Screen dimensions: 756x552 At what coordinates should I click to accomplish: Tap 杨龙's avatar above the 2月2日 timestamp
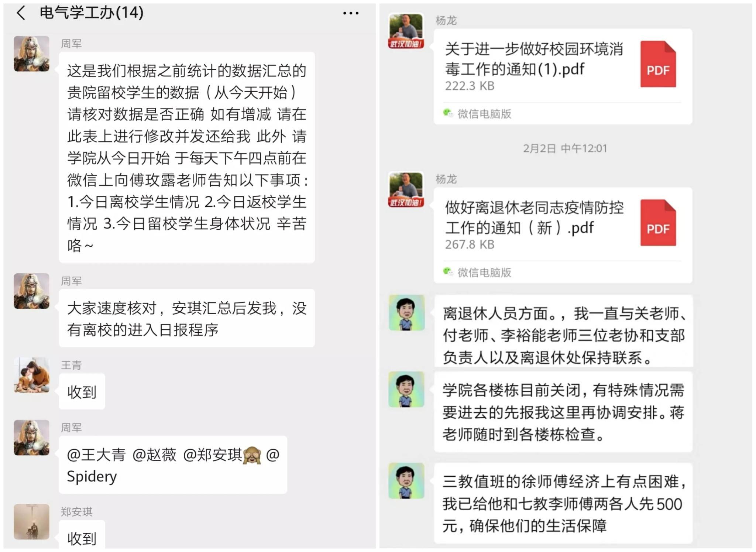coord(406,31)
